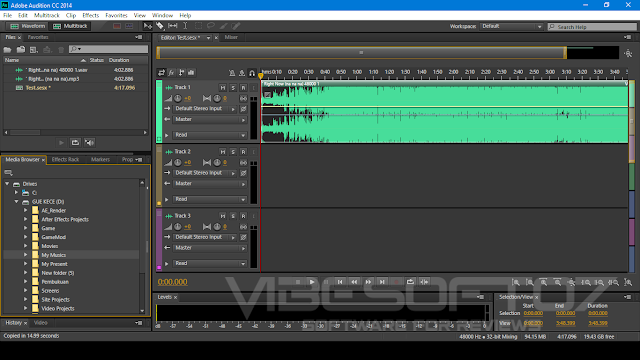640x360 pixels.
Task: Click the Stop button in transport
Action: click(x=298, y=282)
